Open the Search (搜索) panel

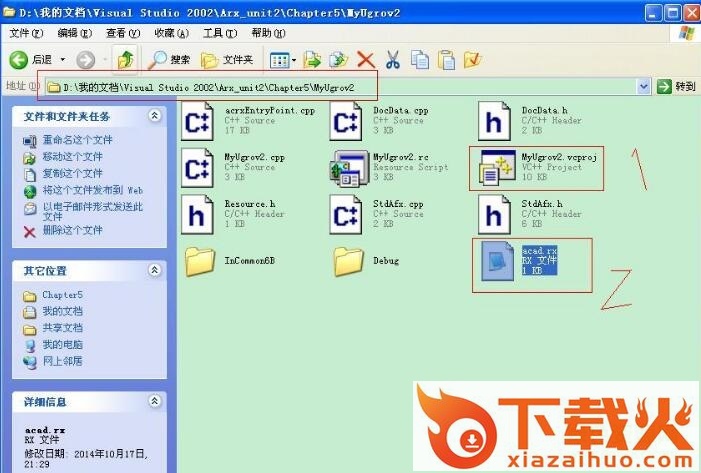[x=171, y=60]
